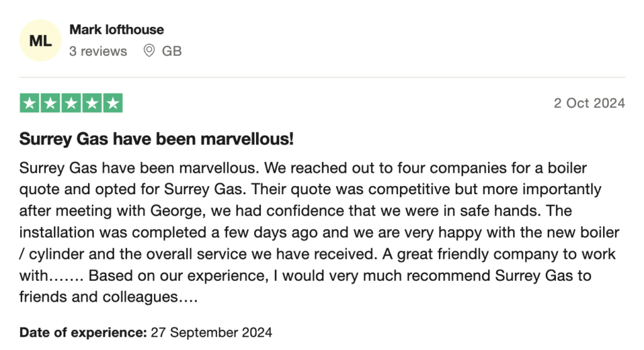The width and height of the screenshot is (644, 350).
Task: Click the location pin icon beside GB
Action: click(149, 51)
